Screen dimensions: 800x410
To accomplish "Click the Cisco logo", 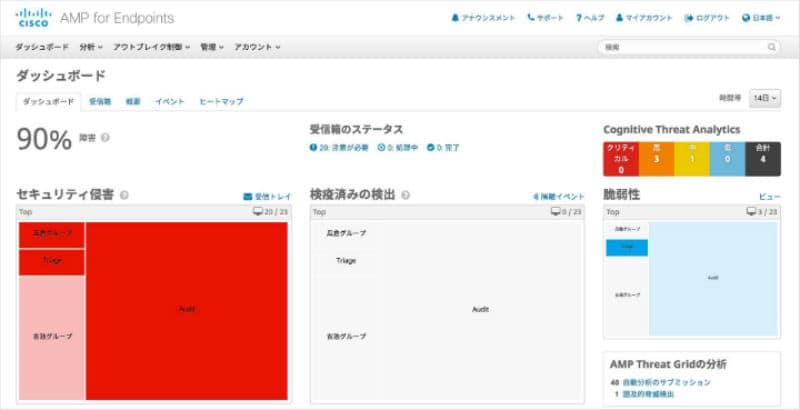I will (x=34, y=17).
